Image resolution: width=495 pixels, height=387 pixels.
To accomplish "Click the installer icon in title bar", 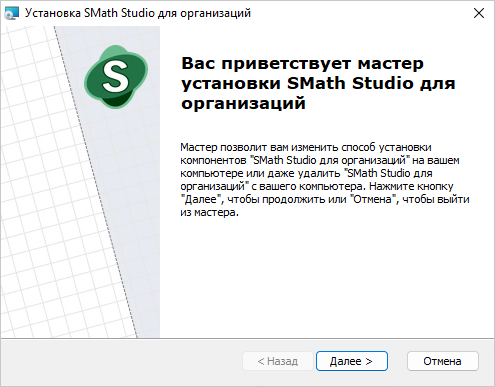I will pos(12,14).
